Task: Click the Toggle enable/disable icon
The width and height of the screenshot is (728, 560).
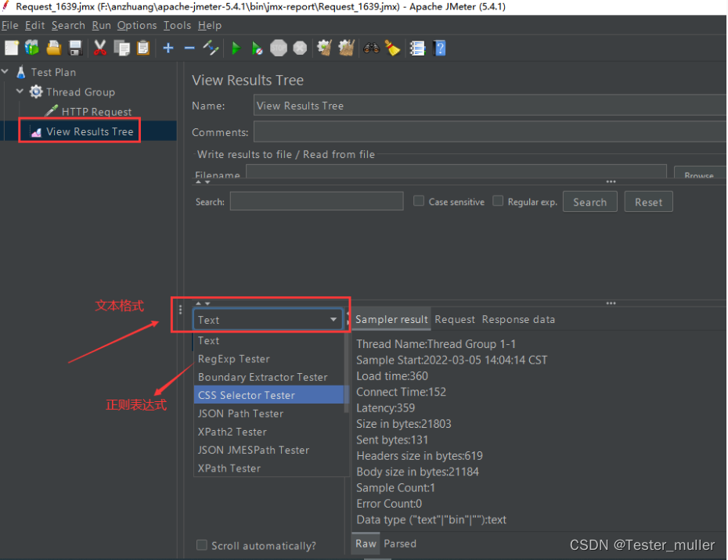Action: coord(211,48)
